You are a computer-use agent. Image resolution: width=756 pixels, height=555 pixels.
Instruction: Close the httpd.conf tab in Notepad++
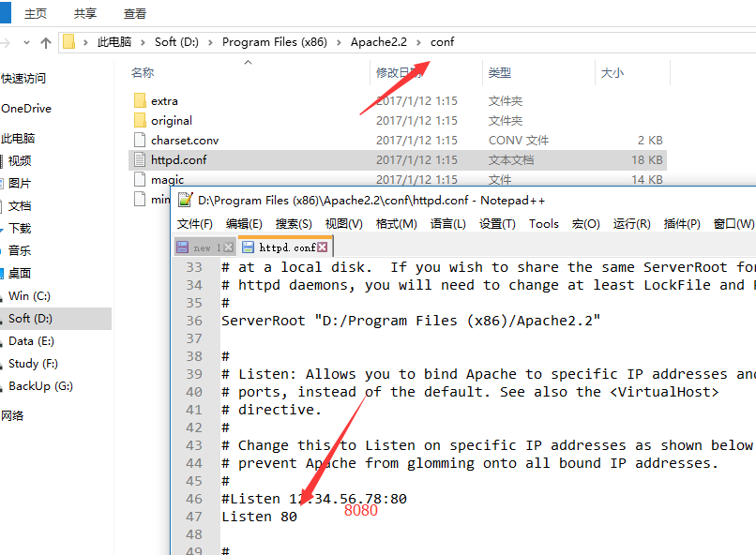pyautogui.click(x=323, y=247)
